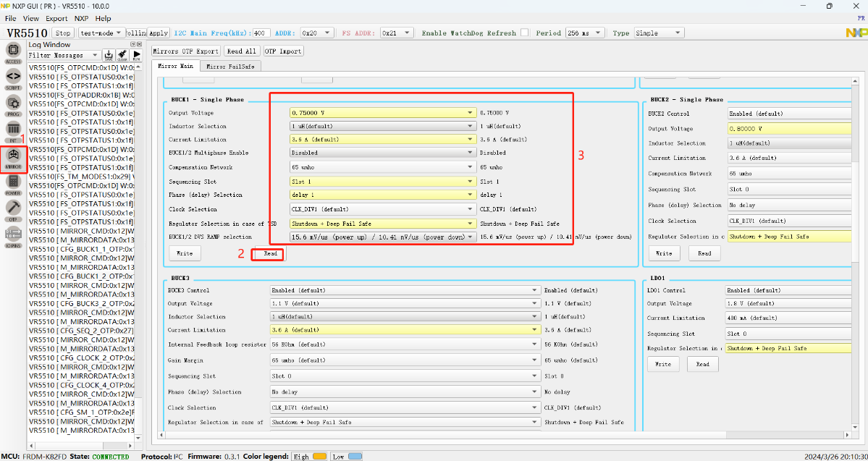Open the Export menu
This screenshot has height=461, width=868.
pyautogui.click(x=56, y=18)
